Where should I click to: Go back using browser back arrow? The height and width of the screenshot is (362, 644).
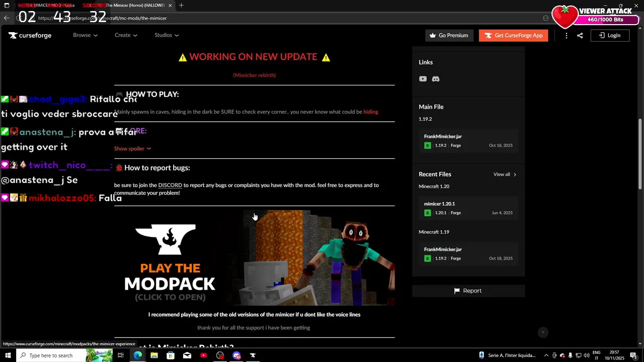[7, 18]
